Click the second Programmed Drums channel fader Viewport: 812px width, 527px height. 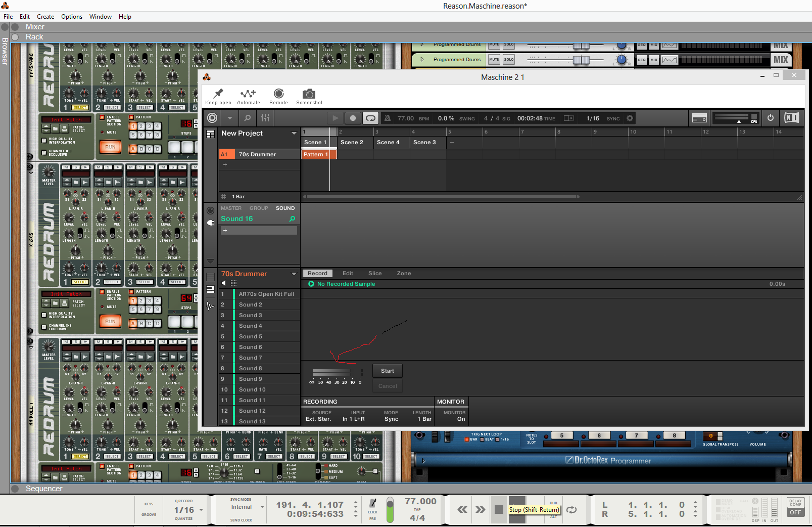pyautogui.click(x=581, y=60)
